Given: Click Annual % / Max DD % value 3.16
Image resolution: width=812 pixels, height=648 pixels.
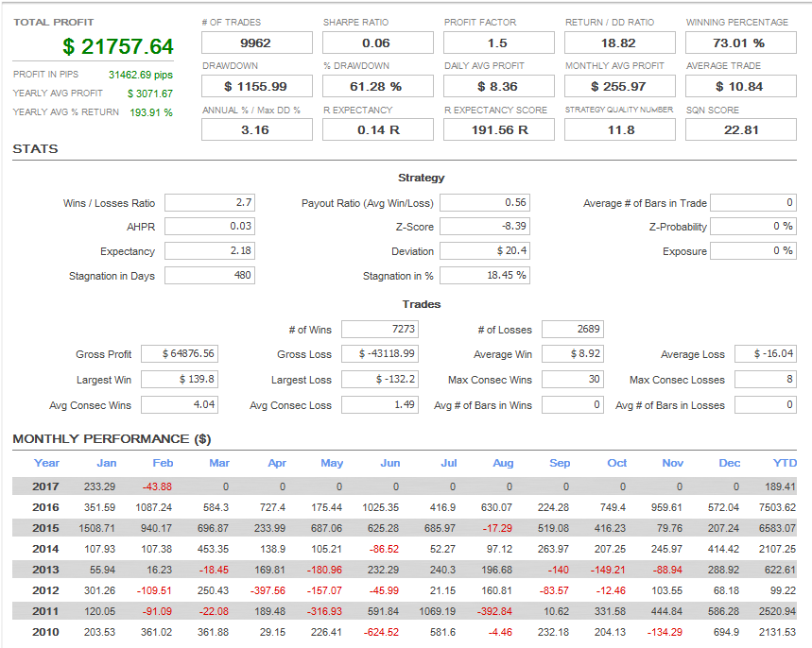Looking at the screenshot, I should pos(257,130).
